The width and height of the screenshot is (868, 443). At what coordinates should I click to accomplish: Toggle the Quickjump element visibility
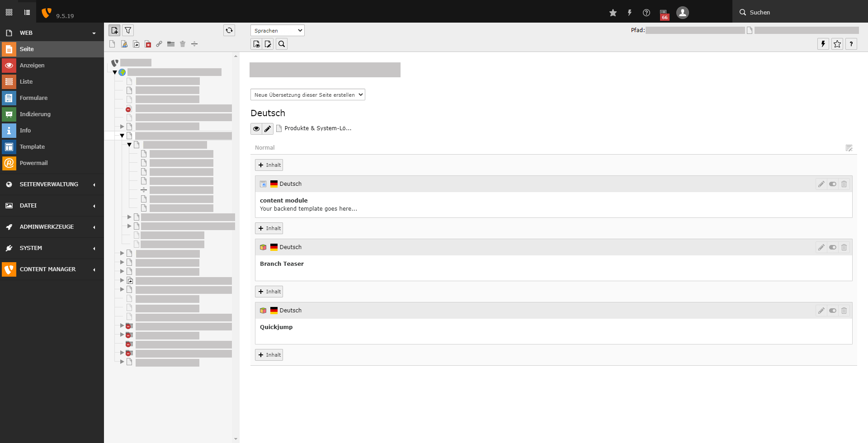[833, 310]
